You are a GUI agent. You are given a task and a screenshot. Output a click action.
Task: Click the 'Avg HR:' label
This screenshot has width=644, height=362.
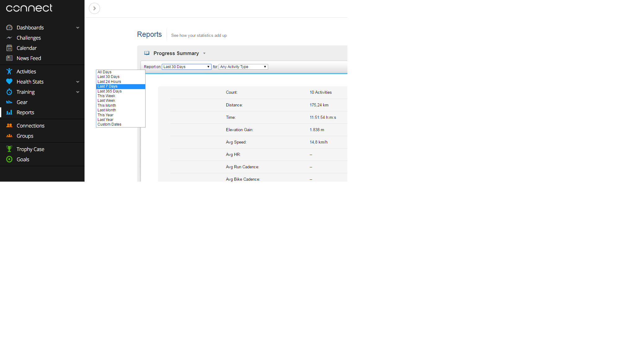click(233, 155)
